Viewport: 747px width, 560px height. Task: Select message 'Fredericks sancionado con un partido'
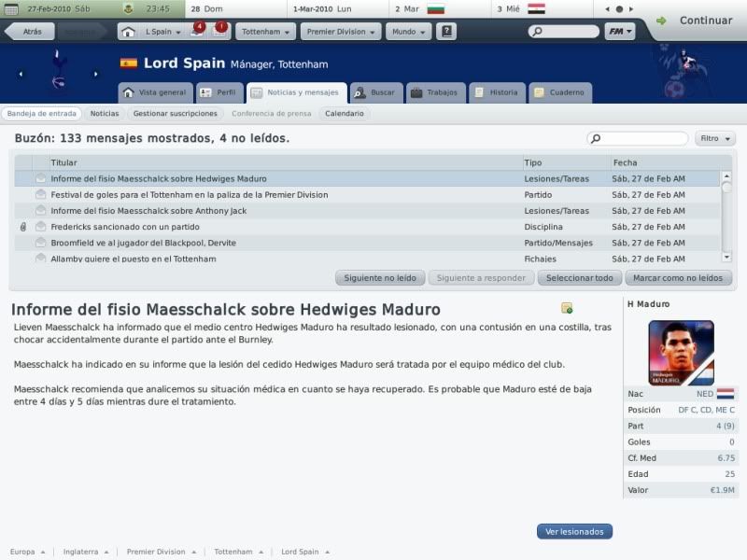click(367, 227)
